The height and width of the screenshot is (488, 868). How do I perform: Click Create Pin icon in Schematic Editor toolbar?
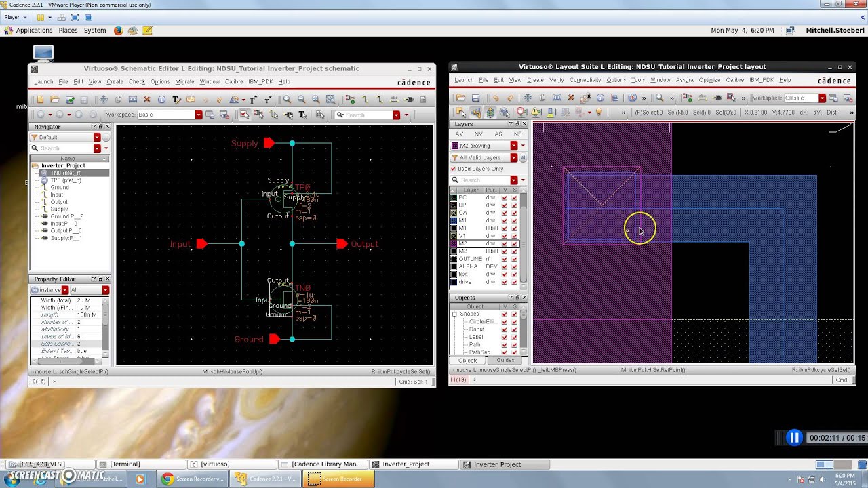[409, 100]
